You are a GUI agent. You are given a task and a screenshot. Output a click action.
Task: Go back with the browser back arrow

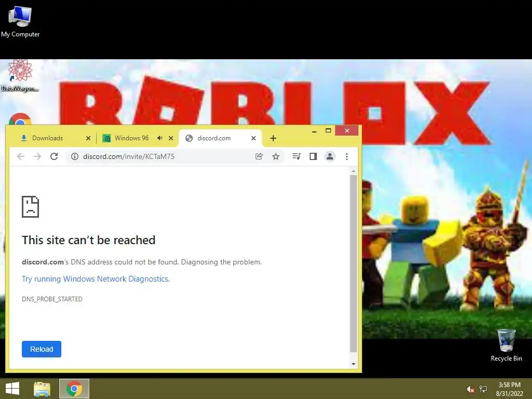(21, 156)
